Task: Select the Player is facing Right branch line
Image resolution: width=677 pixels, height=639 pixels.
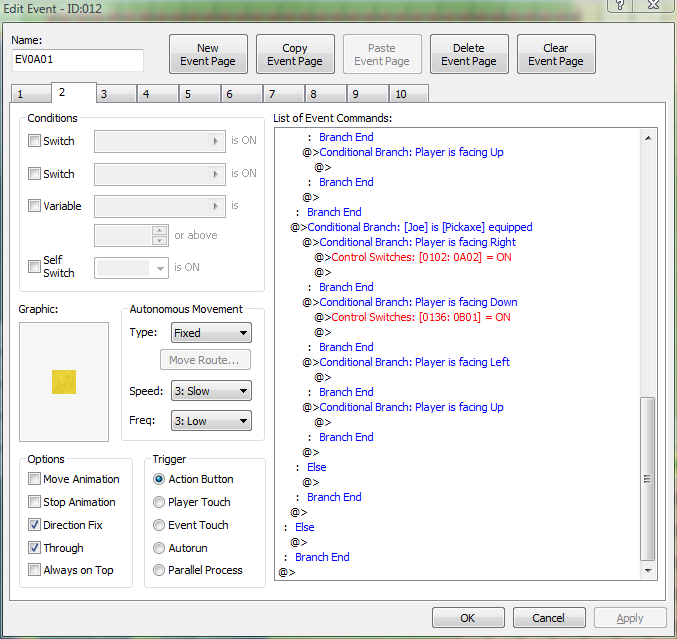Action: click(x=417, y=242)
